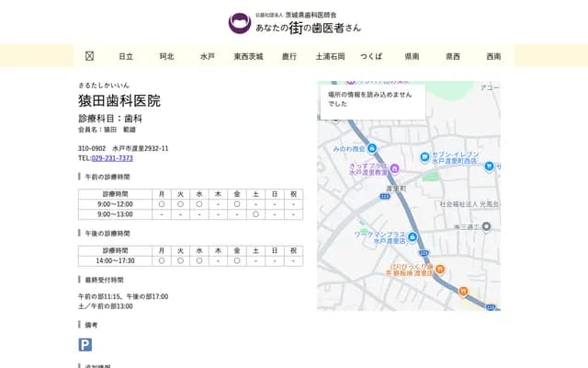588x368 pixels.
Task: Open the 珂北 region menu
Action: (x=167, y=56)
